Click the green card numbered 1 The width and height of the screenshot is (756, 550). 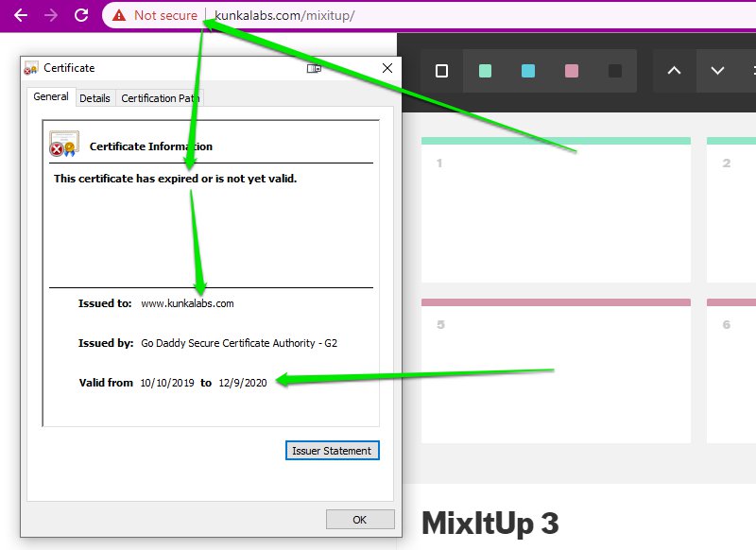click(x=556, y=210)
